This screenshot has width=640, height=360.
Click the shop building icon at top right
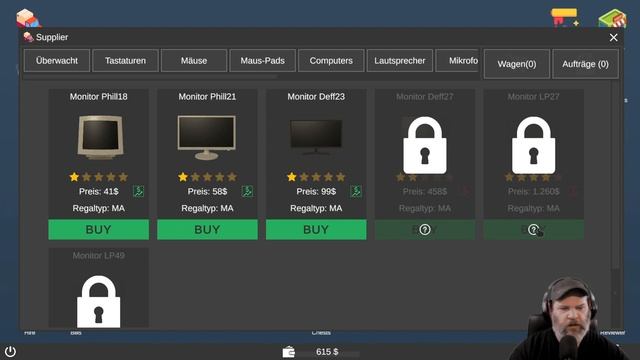[x=612, y=18]
